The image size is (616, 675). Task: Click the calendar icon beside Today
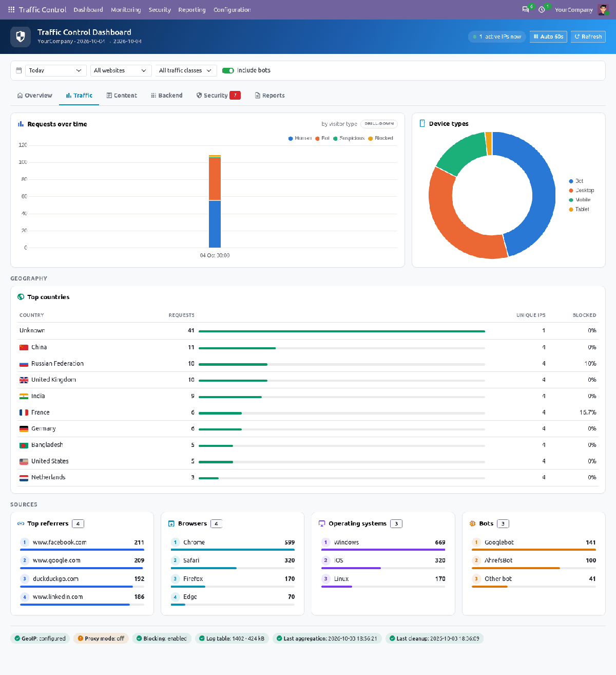point(19,70)
